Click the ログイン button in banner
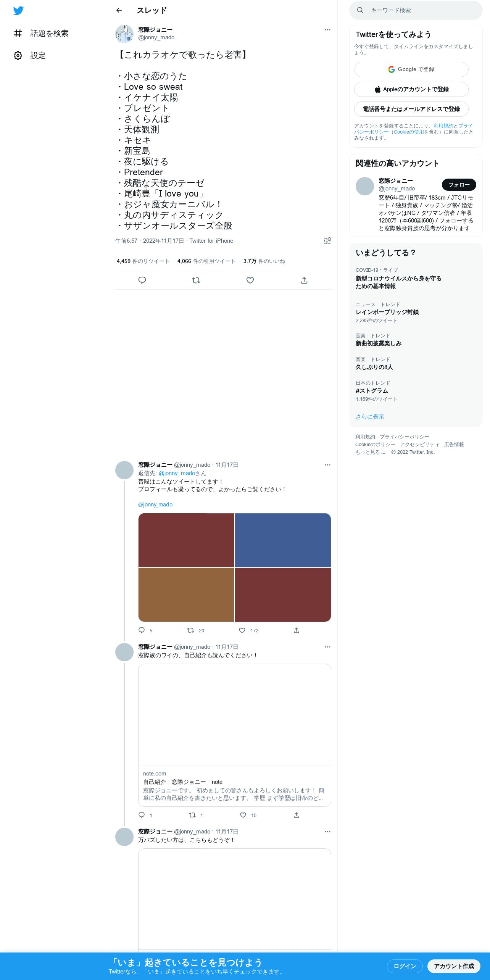Image resolution: width=490 pixels, height=980 pixels. [405, 966]
